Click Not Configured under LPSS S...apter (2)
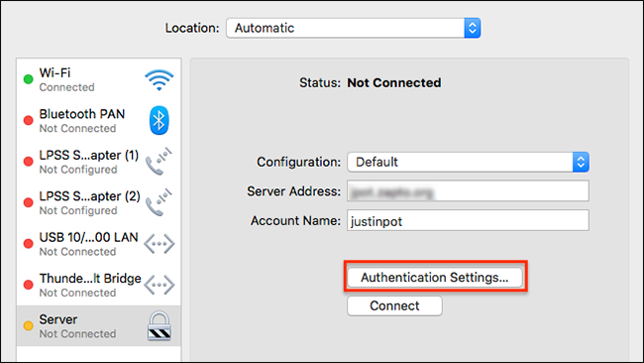Viewport: 644px width, 363px height. coord(78,210)
